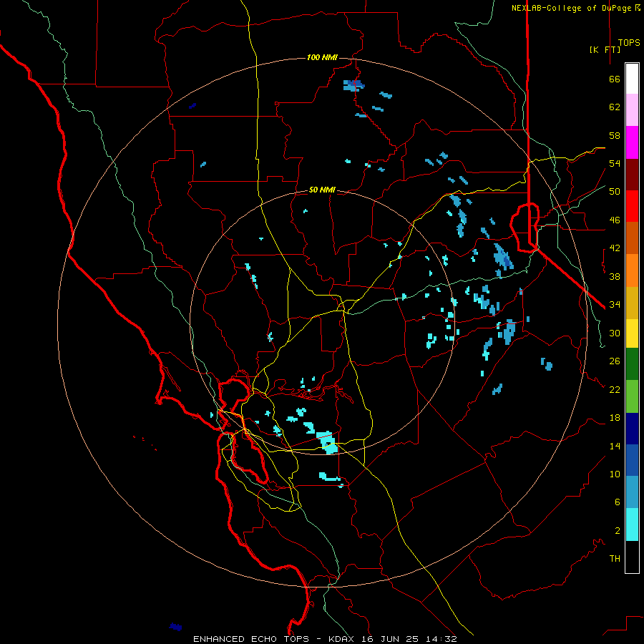Select the light green legend swatch
Screen dimensions: 644x644
(632, 396)
